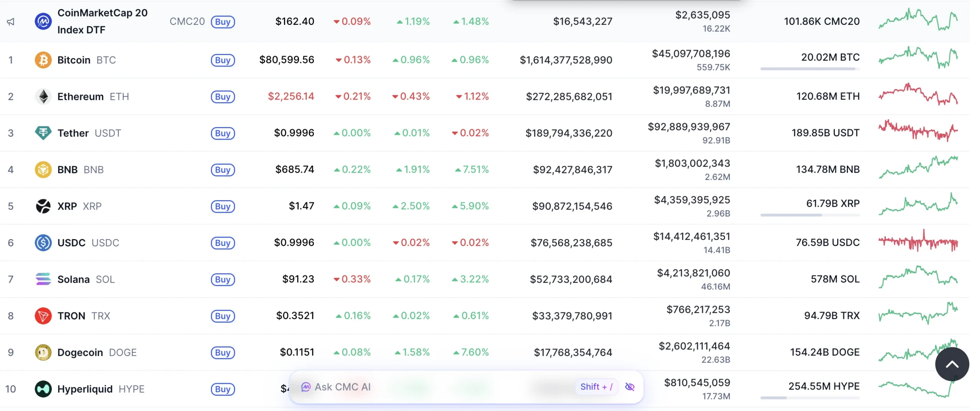This screenshot has height=411, width=980.
Task: Click Bitcoin market cap $1,614,377,528,990
Action: 566,60
